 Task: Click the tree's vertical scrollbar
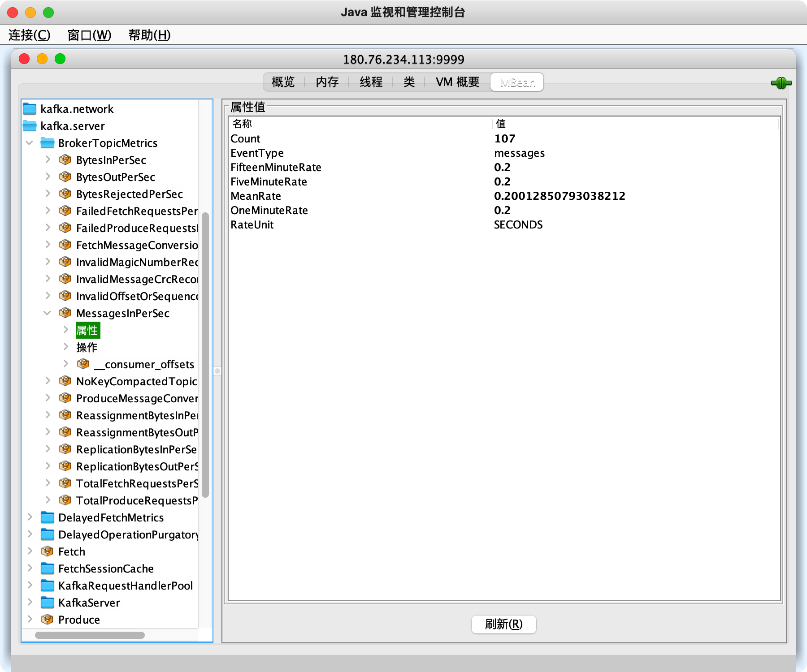(x=205, y=355)
